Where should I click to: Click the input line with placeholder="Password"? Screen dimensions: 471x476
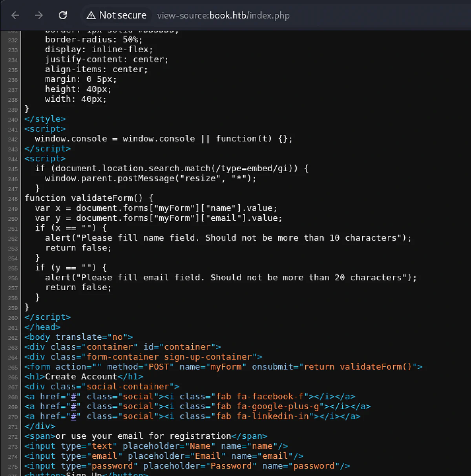pos(187,466)
